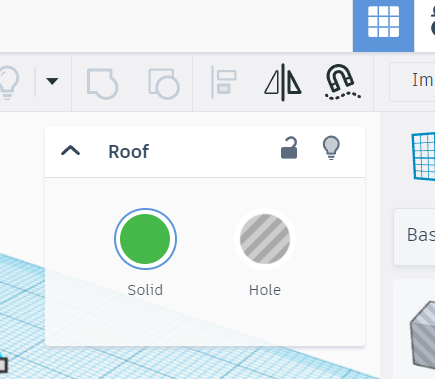
Task: Activate the Mirror tool icon
Action: click(283, 82)
